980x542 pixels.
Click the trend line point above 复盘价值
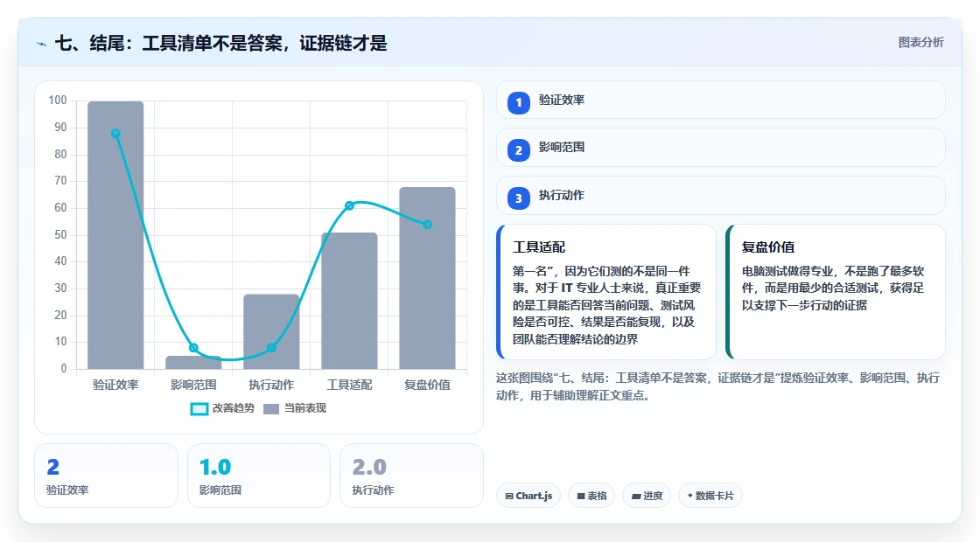tap(428, 224)
